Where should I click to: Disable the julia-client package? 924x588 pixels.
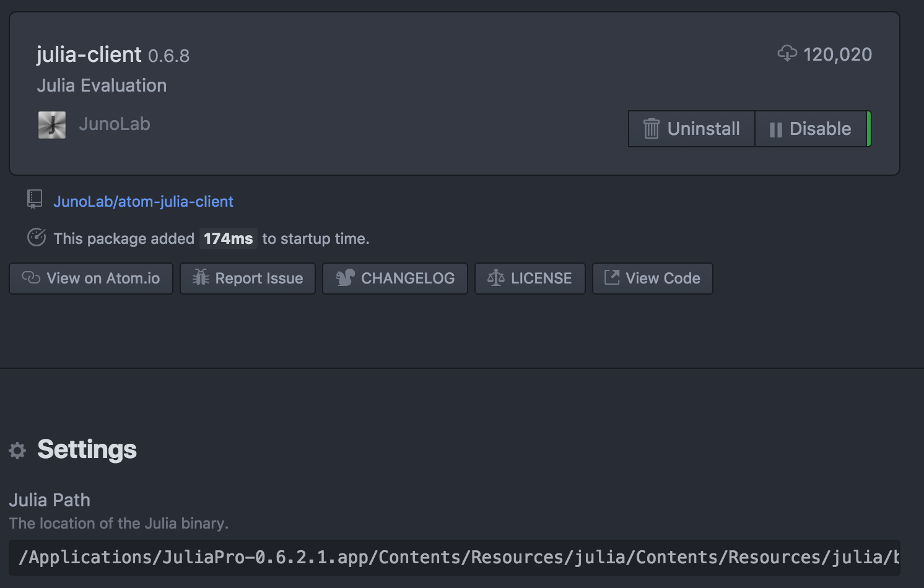coord(810,129)
